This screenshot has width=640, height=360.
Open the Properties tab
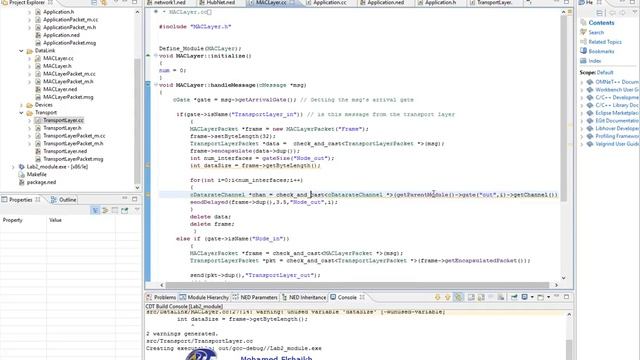[20, 200]
